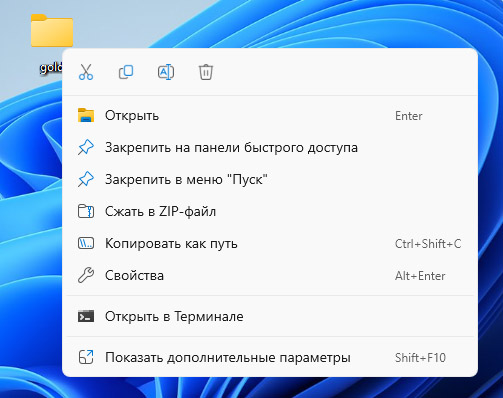Click the Rename icon
503x398 pixels.
[x=166, y=72]
